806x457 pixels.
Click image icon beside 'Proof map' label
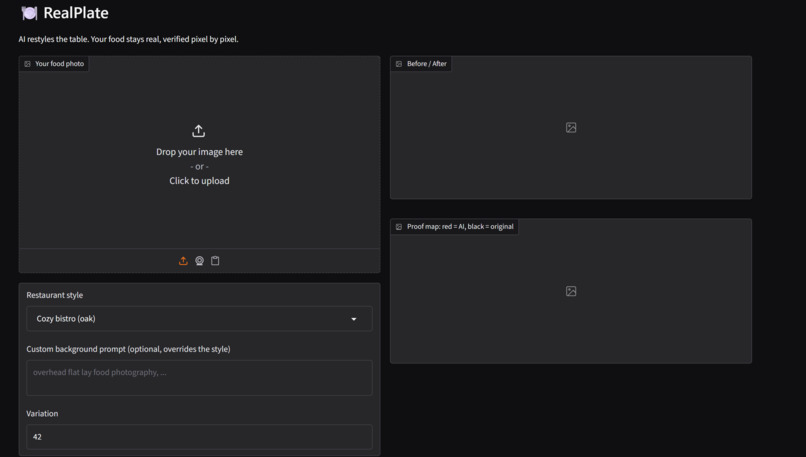(x=399, y=227)
